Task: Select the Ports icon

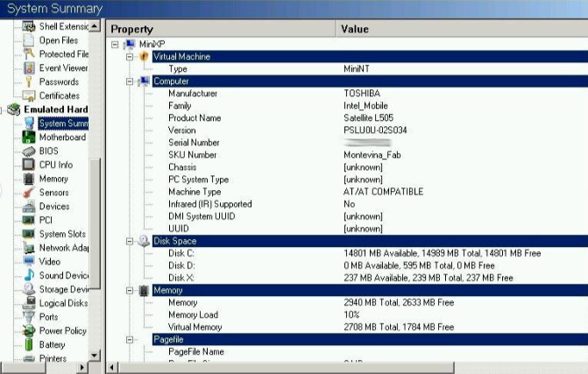Action: [x=29, y=317]
